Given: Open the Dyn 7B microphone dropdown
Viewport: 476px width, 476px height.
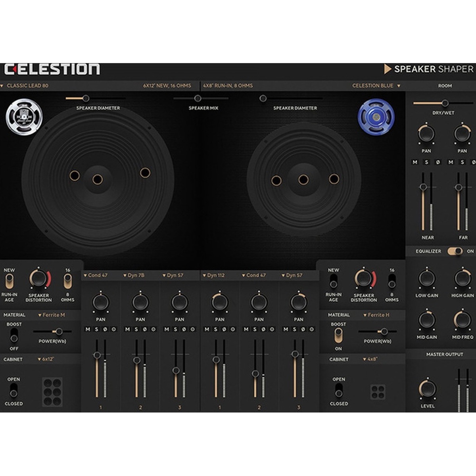Looking at the screenshot, I should click(x=134, y=275).
